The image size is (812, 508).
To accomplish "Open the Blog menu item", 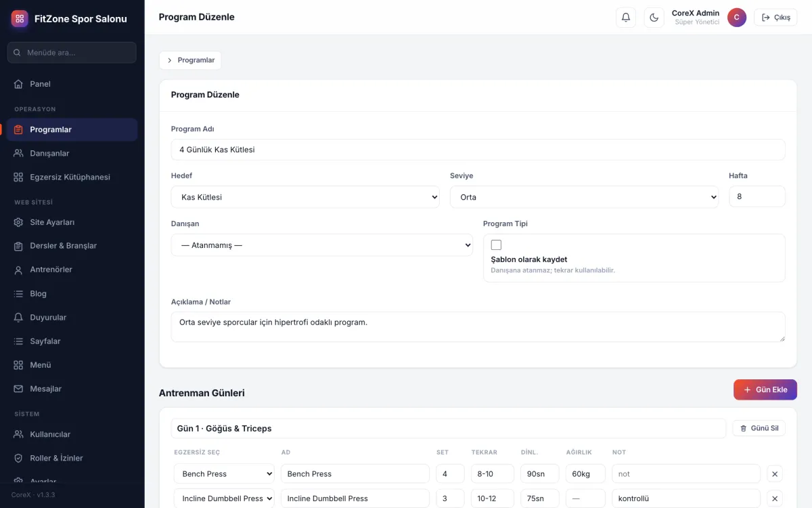I will point(72,293).
